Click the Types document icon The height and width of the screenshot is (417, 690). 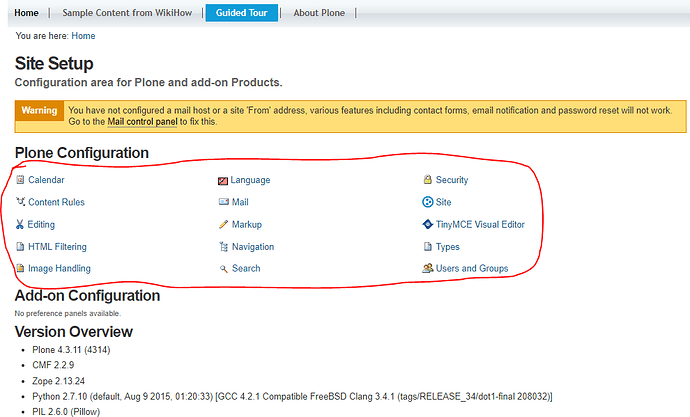pos(427,246)
